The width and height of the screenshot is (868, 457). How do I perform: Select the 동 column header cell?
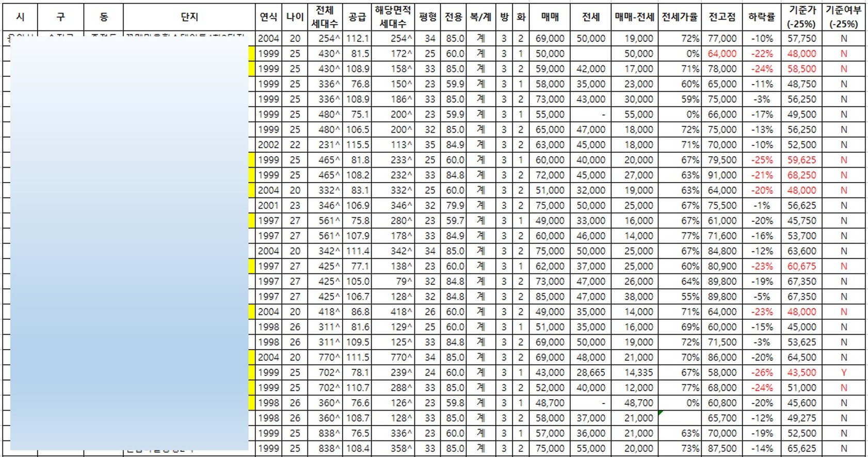click(x=104, y=17)
